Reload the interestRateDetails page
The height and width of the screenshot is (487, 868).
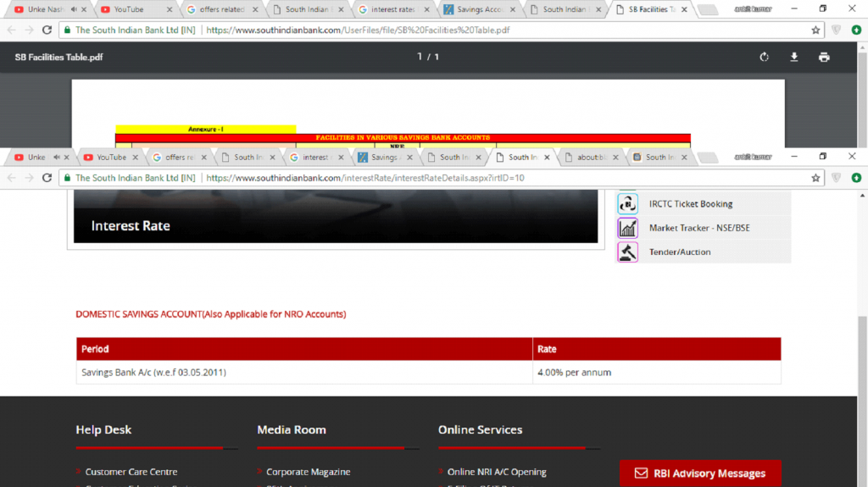tap(47, 178)
